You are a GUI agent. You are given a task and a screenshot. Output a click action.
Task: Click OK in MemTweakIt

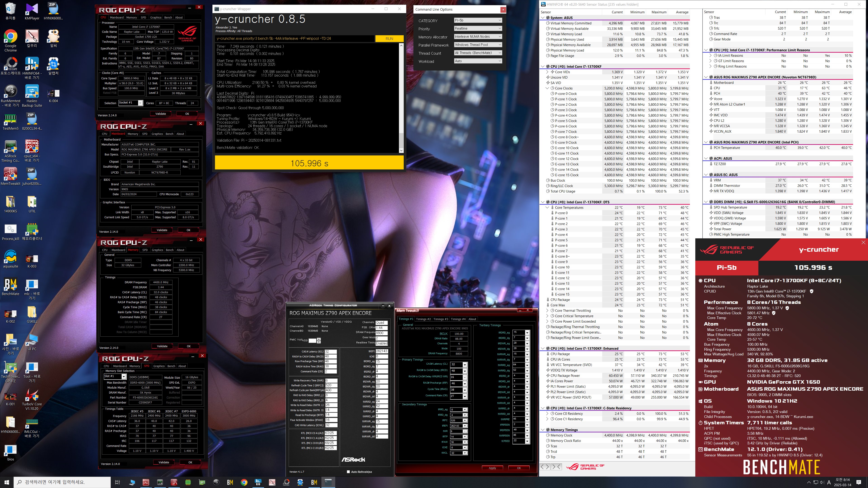click(519, 468)
